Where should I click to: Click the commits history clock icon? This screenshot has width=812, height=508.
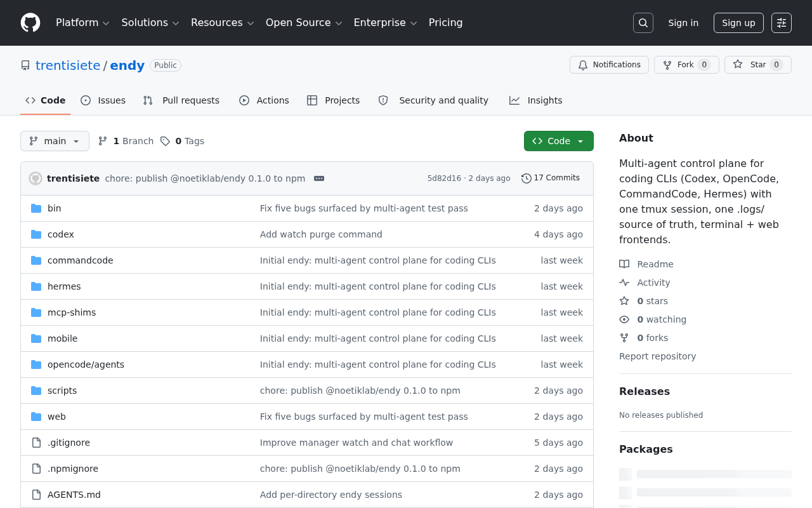pyautogui.click(x=527, y=178)
